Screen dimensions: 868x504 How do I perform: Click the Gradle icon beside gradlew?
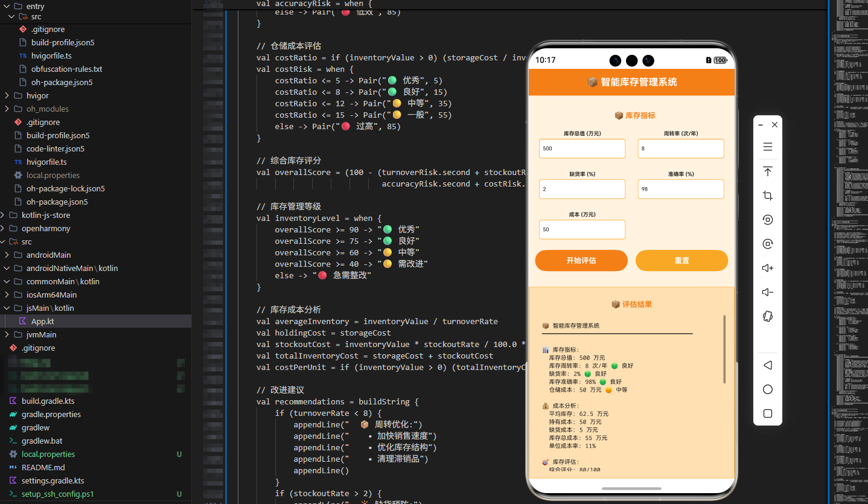coord(13,427)
